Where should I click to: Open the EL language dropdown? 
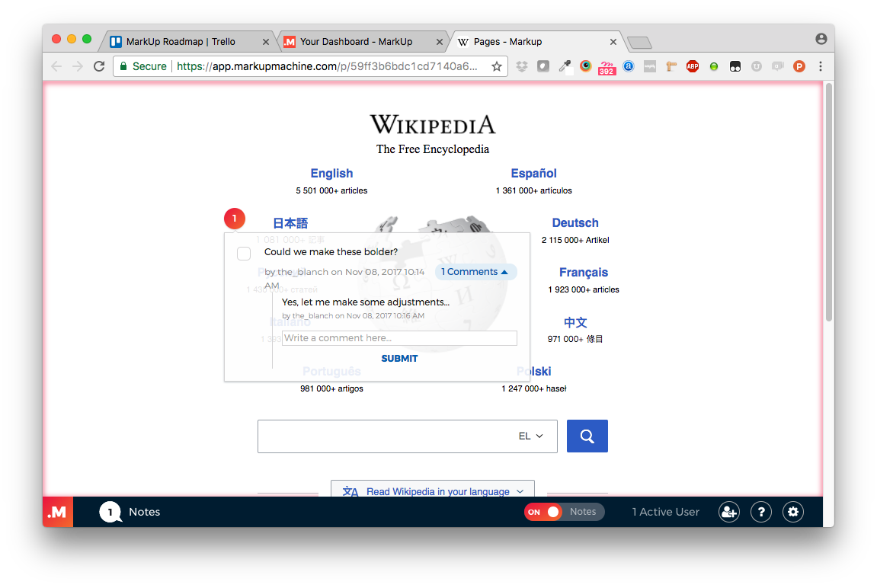pos(530,436)
